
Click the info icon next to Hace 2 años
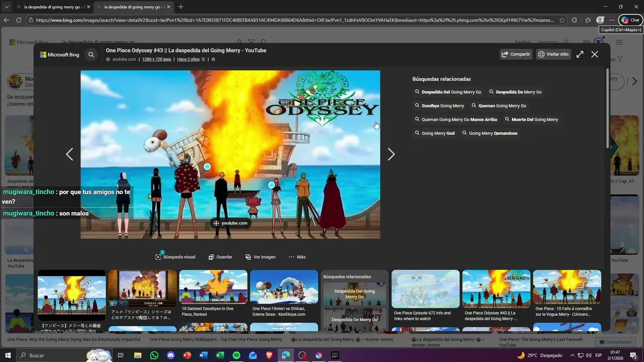point(213,59)
